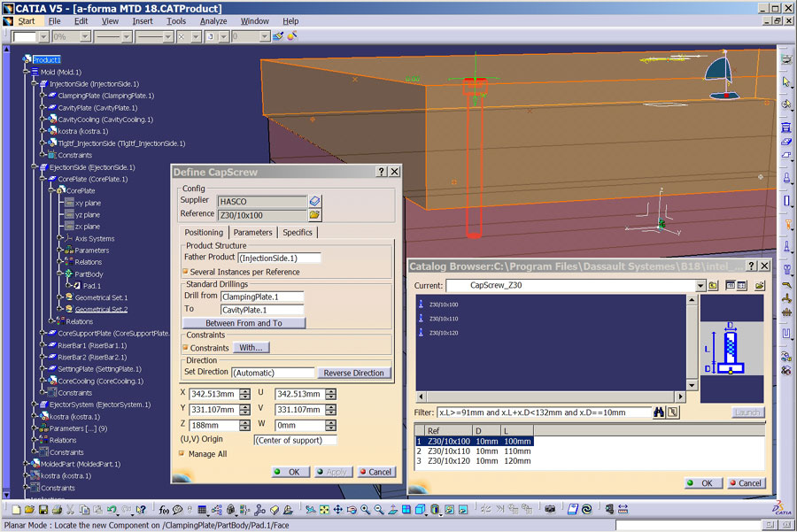Click the Undo icon

112,509
